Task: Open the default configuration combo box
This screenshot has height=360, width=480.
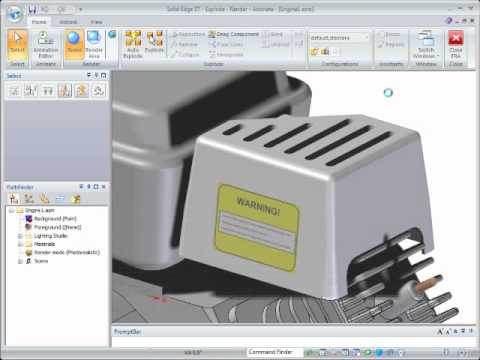Action: pos(339,38)
